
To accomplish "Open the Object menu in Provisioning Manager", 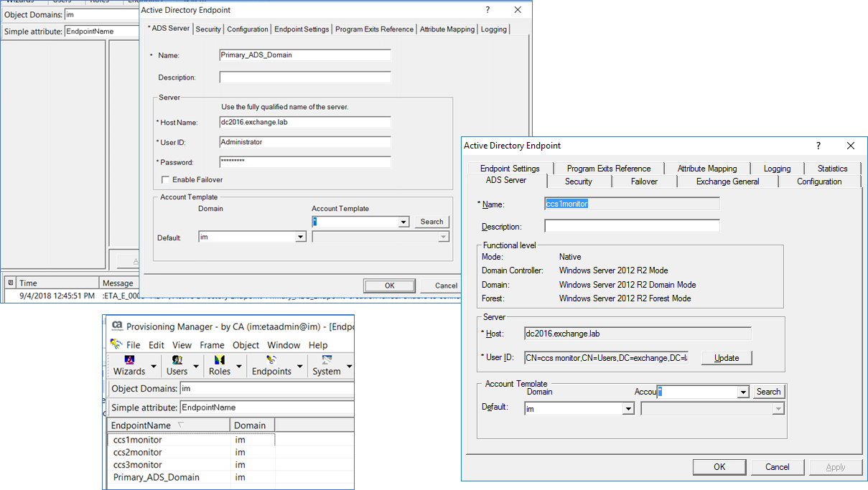I will pos(246,345).
